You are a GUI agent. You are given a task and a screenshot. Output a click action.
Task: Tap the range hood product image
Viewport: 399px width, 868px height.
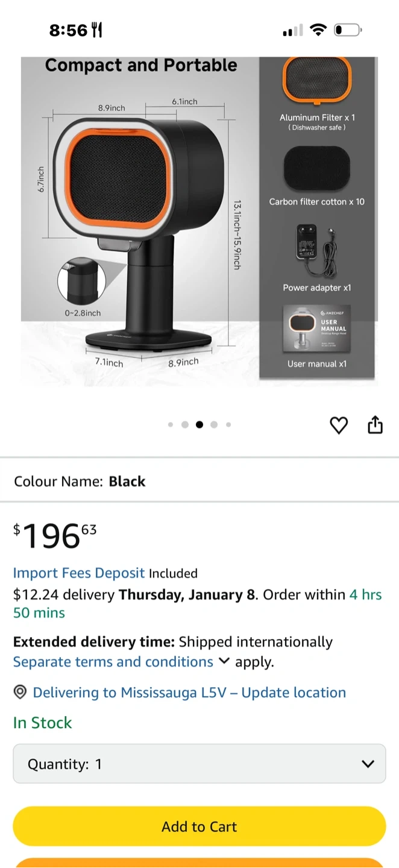pos(199,221)
